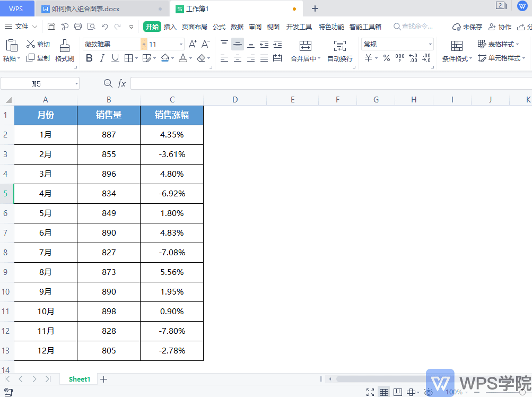The height and width of the screenshot is (397, 532).
Task: Undo the last action
Action: (104, 27)
